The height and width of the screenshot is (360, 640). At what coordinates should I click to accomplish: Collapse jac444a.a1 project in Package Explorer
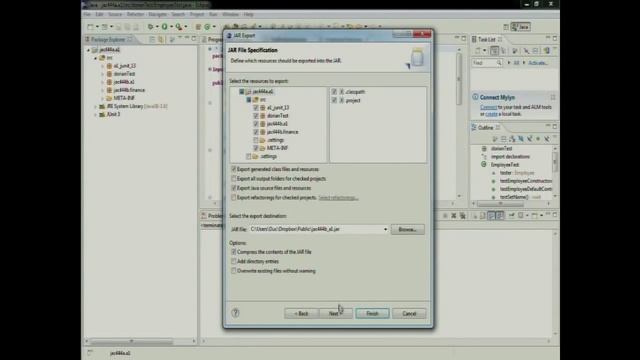pos(88,50)
